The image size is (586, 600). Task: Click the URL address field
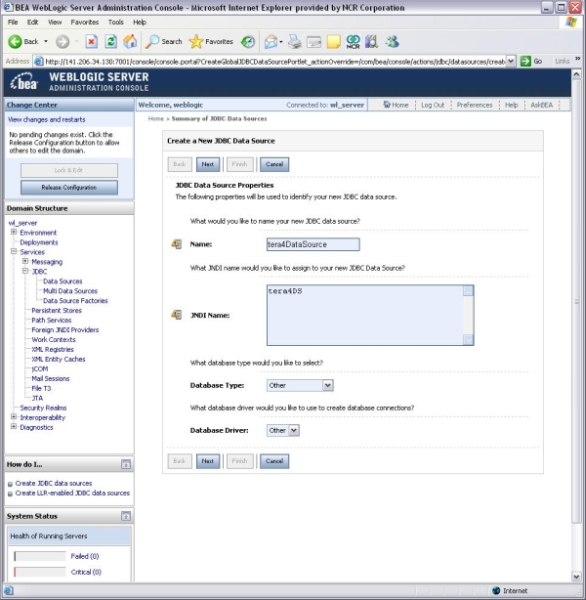(x=275, y=61)
